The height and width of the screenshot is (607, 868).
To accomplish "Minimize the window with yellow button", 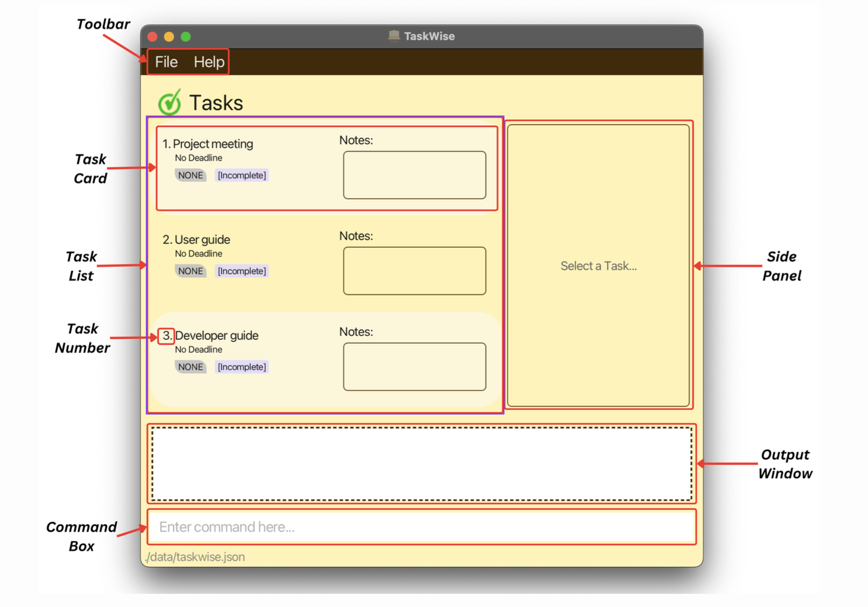I will 169,37.
